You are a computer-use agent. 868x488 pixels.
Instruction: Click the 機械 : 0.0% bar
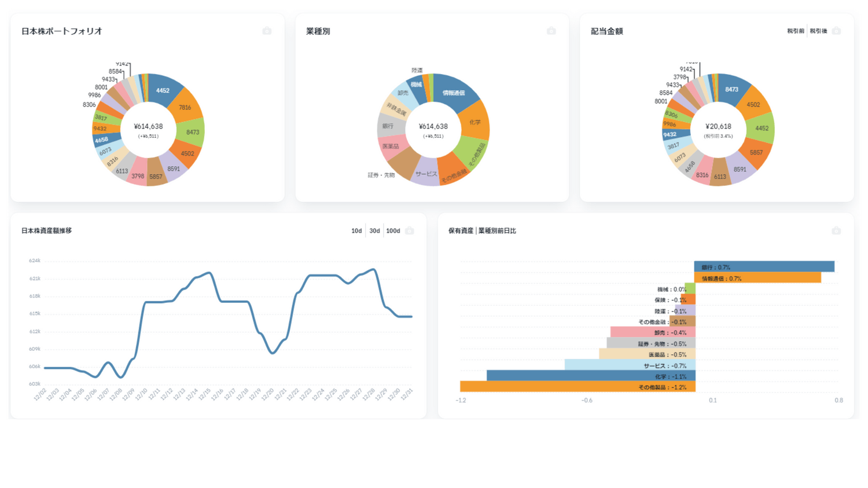tap(690, 288)
